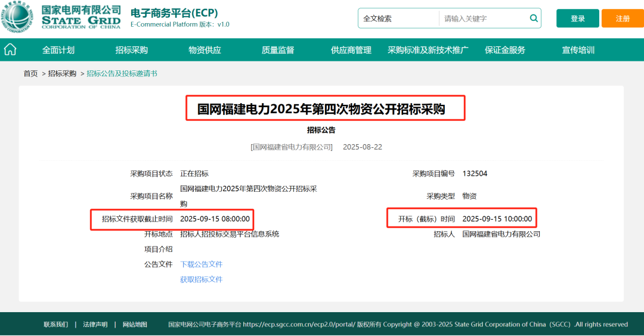Open the 质量监督 menu
Viewport: 644px width, 336px height.
click(x=278, y=50)
